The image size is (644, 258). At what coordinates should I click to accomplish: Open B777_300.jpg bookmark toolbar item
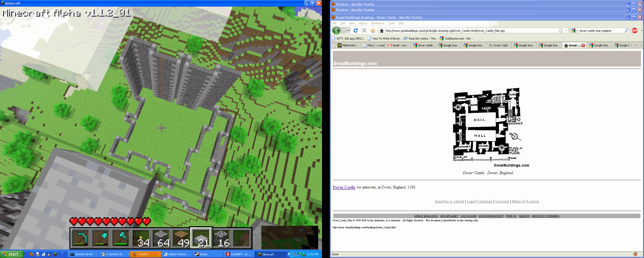[349, 39]
